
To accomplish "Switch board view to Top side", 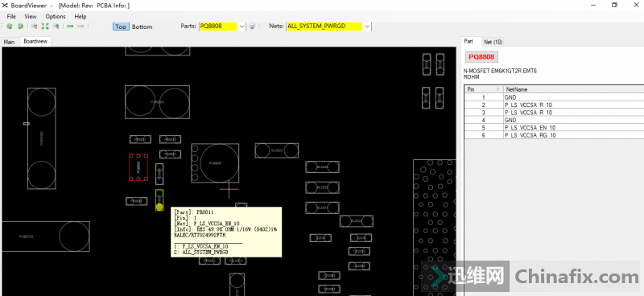I will pos(120,27).
